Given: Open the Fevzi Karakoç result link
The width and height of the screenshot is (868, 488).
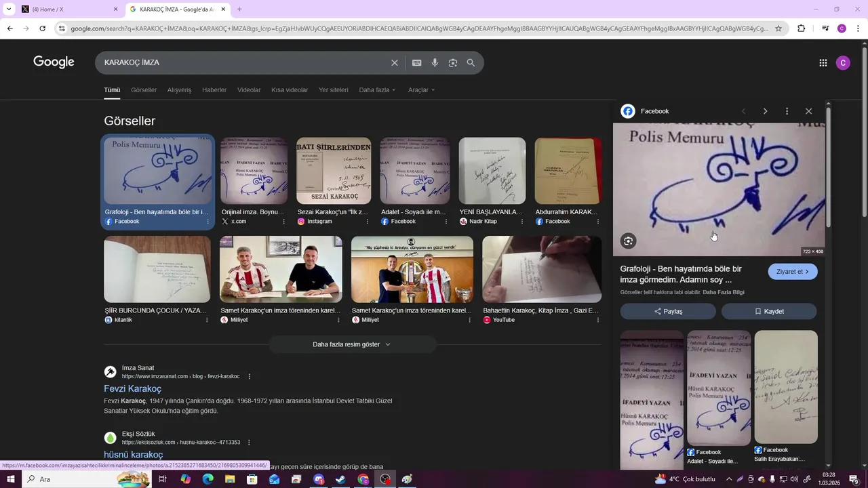Looking at the screenshot, I should pyautogui.click(x=132, y=389).
